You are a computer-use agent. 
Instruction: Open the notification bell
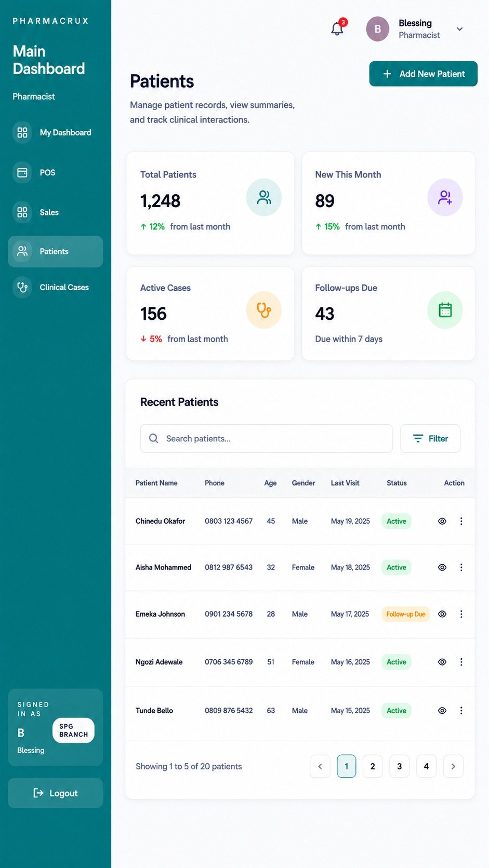pyautogui.click(x=337, y=29)
